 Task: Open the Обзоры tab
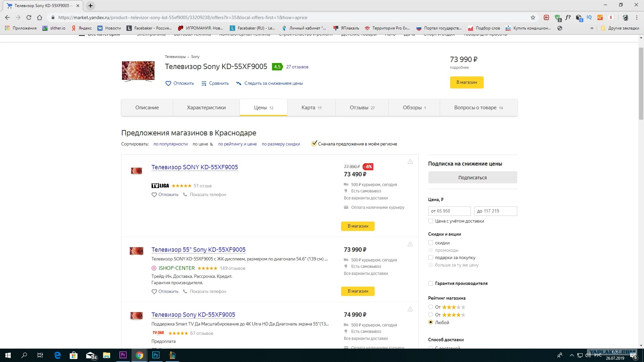click(x=414, y=108)
